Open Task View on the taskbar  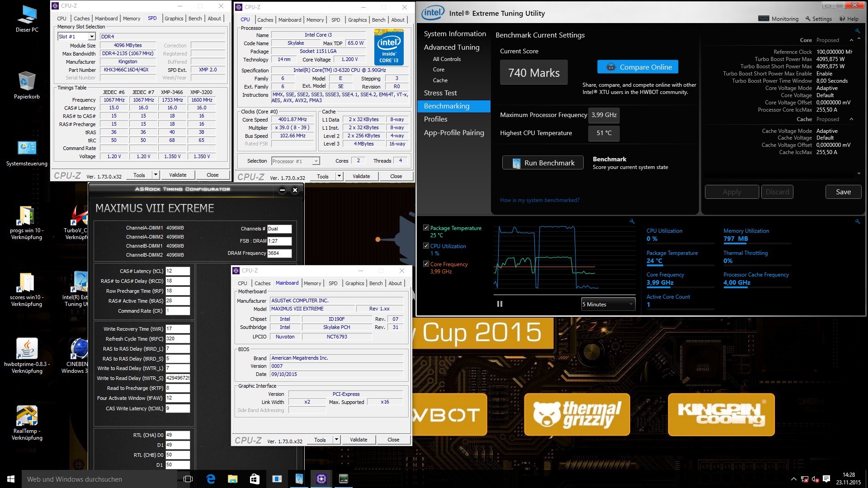pos(188,479)
